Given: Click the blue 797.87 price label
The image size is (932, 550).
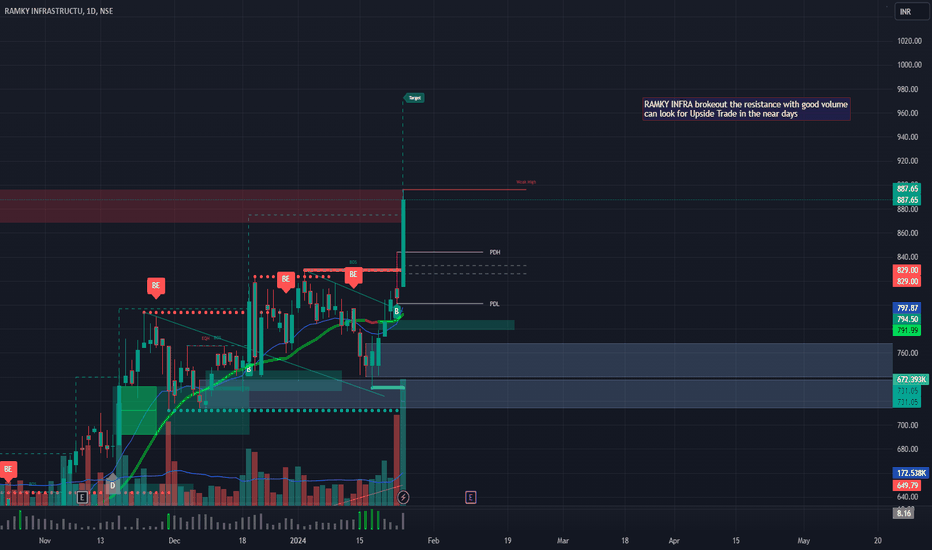Looking at the screenshot, I should pyautogui.click(x=907, y=308).
